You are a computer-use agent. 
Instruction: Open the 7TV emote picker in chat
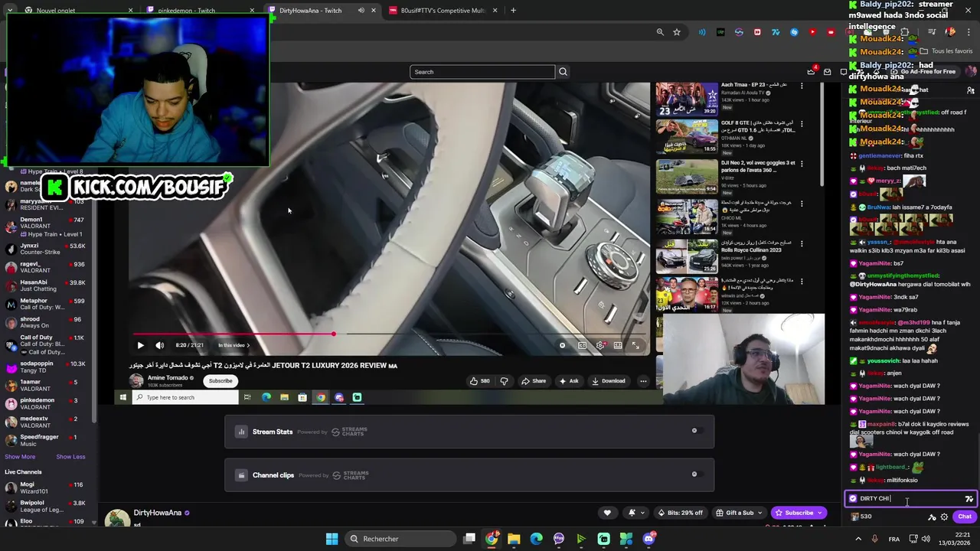pos(969,499)
